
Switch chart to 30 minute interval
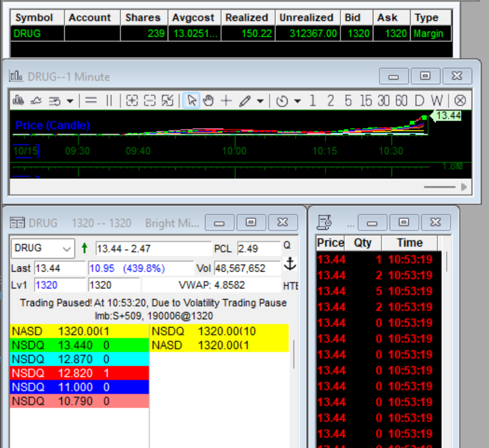pyautogui.click(x=383, y=101)
